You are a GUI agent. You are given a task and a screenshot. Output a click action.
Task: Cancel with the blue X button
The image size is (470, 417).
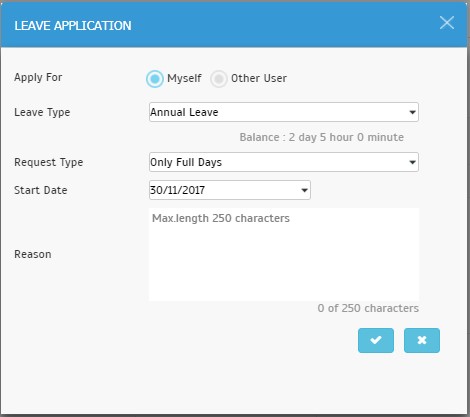[422, 340]
